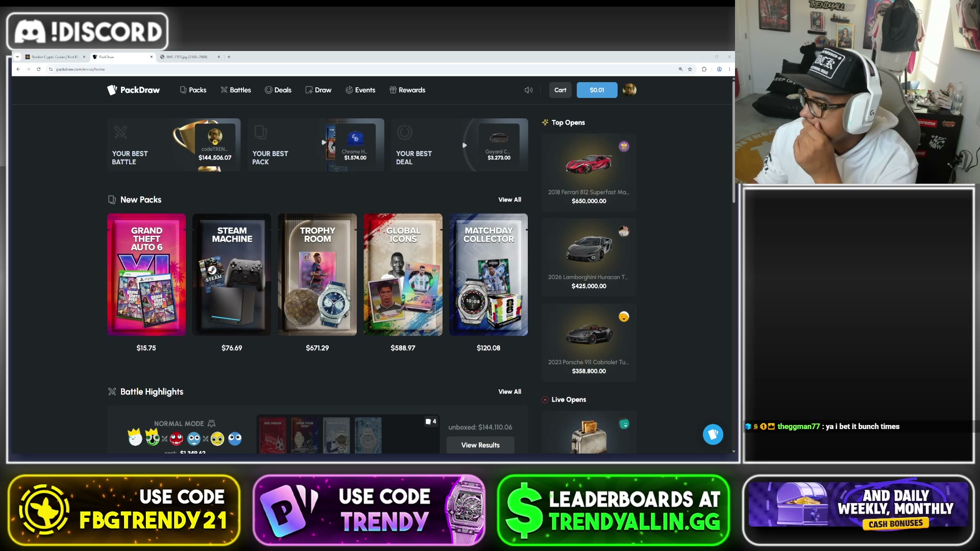The width and height of the screenshot is (980, 551).
Task: Open the Your Best Deal card
Action: coord(460,145)
